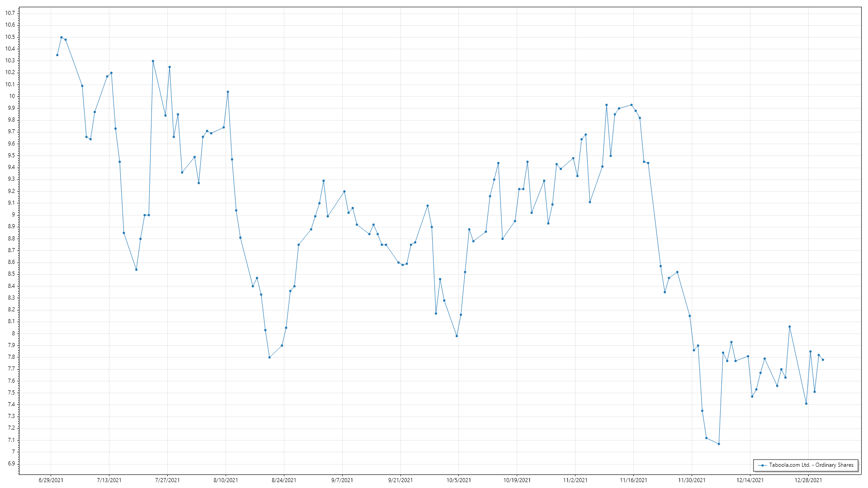Click the final data point of the series

823,360
